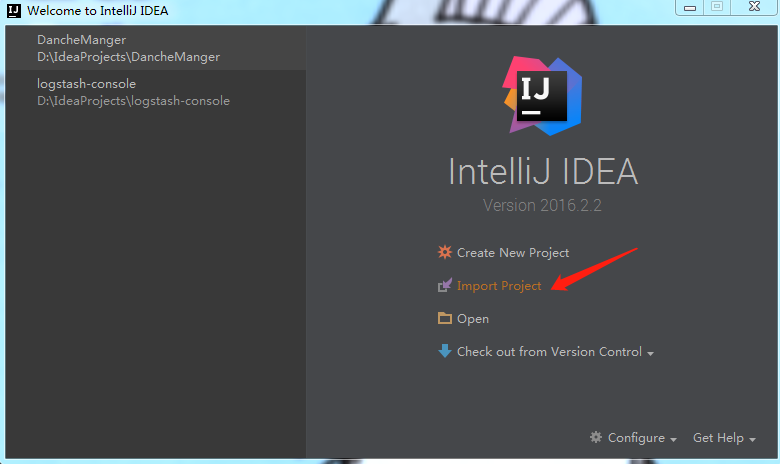Expand Check out from Version Control dropdown arrow
The width and height of the screenshot is (780, 464).
coord(651,354)
